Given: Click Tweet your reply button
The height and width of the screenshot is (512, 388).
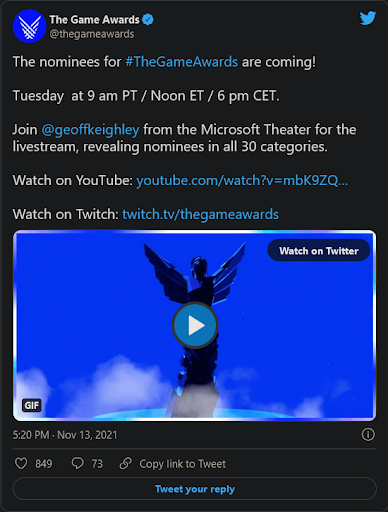Looking at the screenshot, I should 195,489.
